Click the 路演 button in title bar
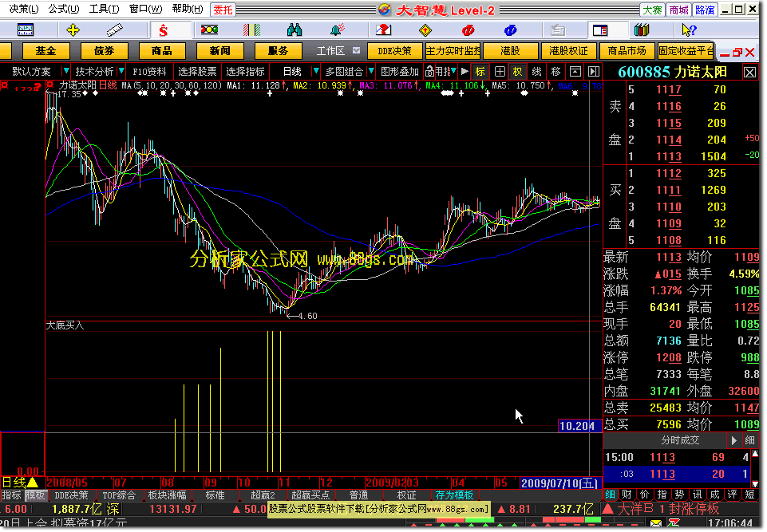The image size is (767, 532). 705,10
